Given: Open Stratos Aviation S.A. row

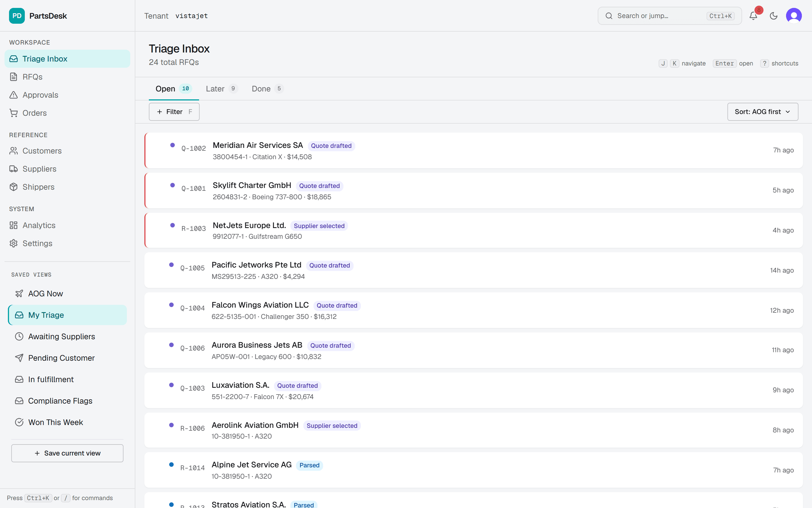Looking at the screenshot, I should 473,500.
